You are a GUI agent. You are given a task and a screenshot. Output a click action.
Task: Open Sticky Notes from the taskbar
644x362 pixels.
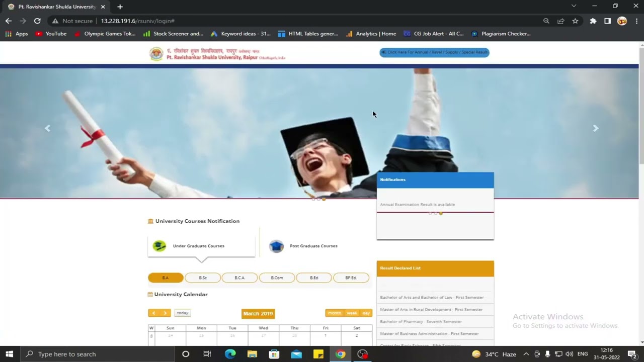318,354
